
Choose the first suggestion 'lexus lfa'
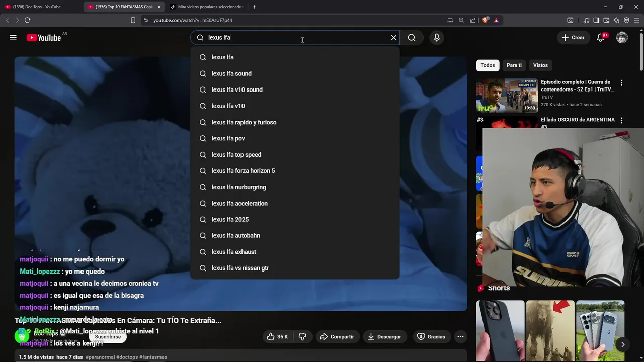(295, 57)
